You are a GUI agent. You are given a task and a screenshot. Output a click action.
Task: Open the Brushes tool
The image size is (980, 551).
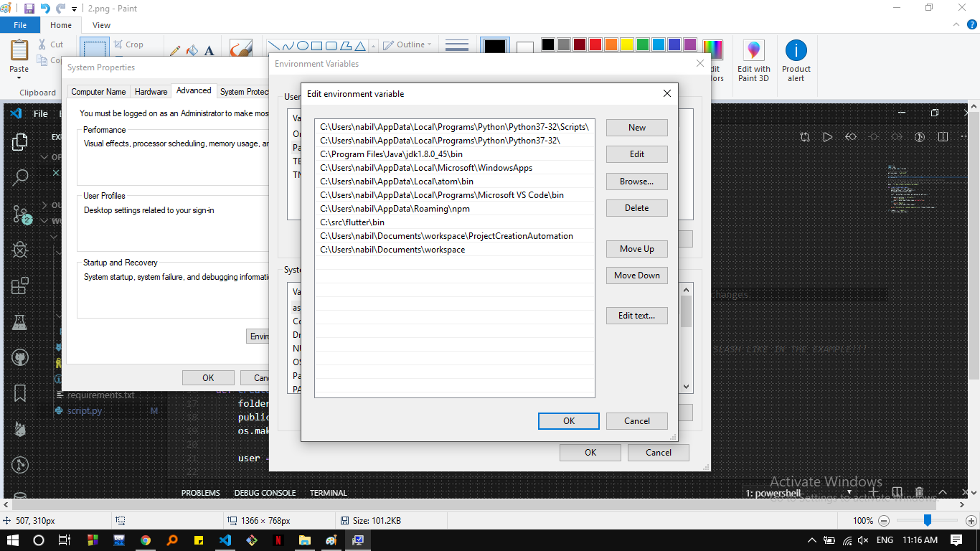coord(240,47)
